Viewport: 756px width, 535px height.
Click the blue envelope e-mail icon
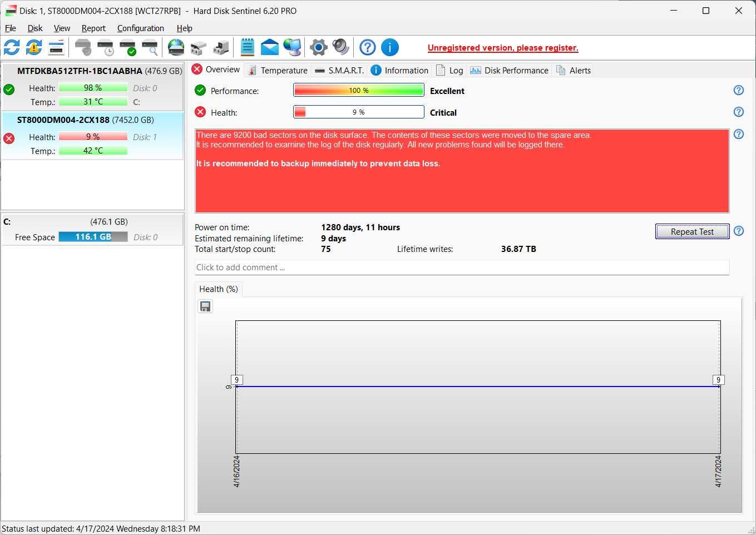270,47
